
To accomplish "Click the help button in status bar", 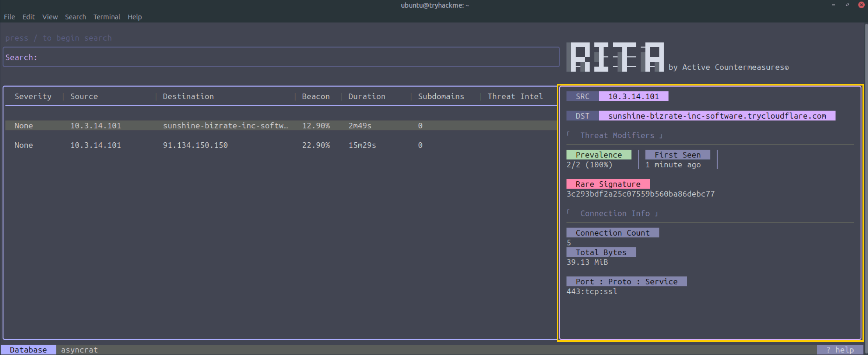I will (x=840, y=349).
